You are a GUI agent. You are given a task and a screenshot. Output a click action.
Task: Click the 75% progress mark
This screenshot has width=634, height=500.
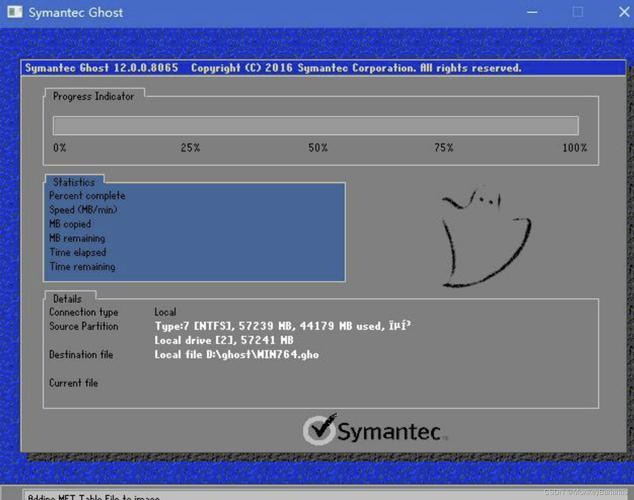(x=444, y=148)
